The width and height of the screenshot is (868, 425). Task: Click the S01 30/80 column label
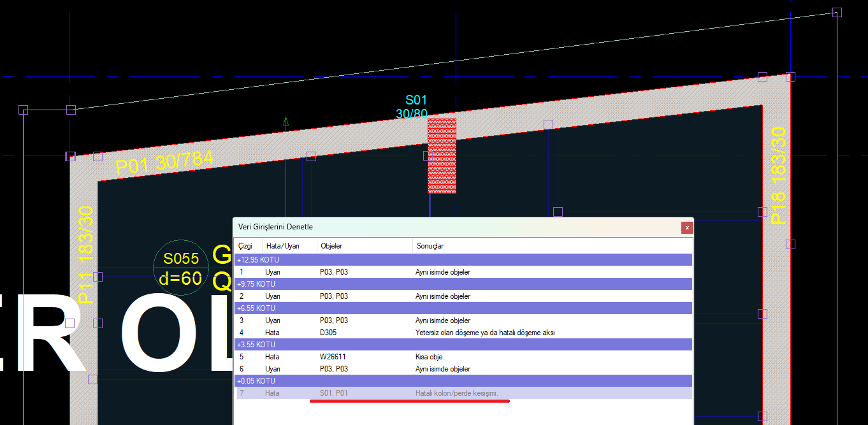(x=412, y=106)
